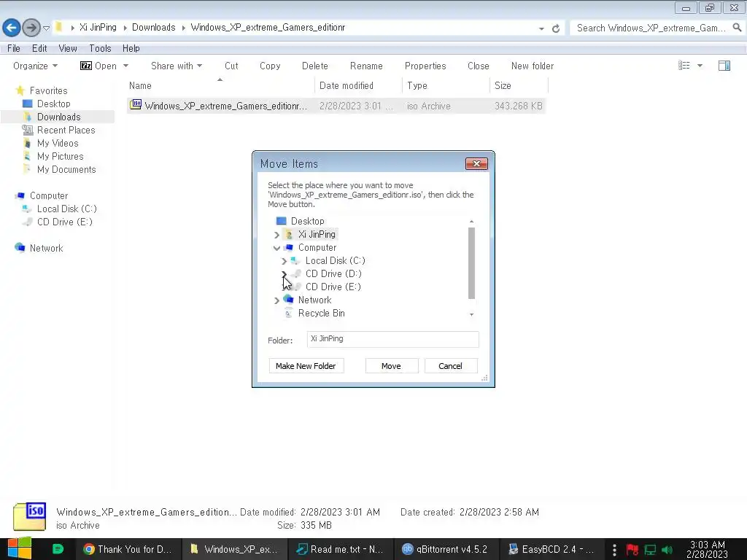The image size is (747, 560).
Task: Select the Windows_XP_extreme_Gamers_editionr iso file
Action: (x=336, y=106)
